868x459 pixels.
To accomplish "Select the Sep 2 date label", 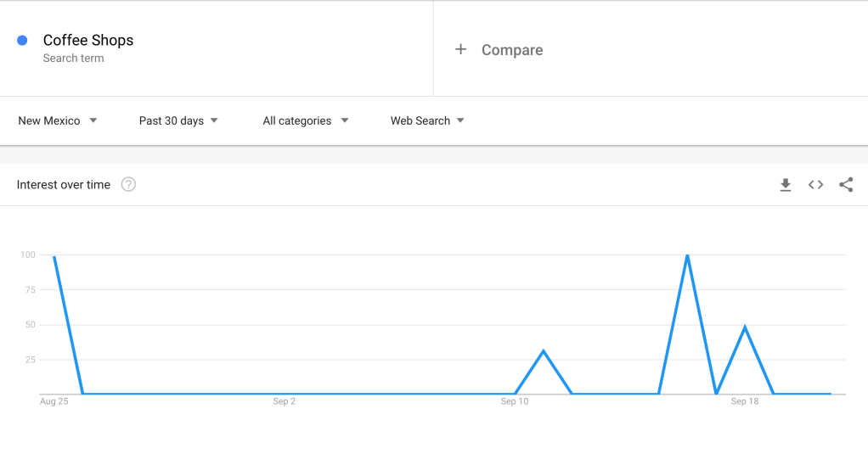I will [x=285, y=401].
